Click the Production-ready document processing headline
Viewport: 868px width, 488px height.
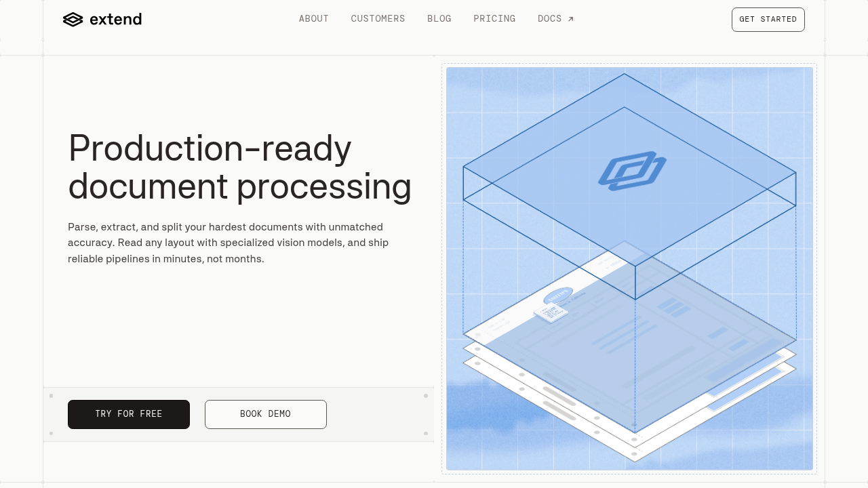(239, 167)
